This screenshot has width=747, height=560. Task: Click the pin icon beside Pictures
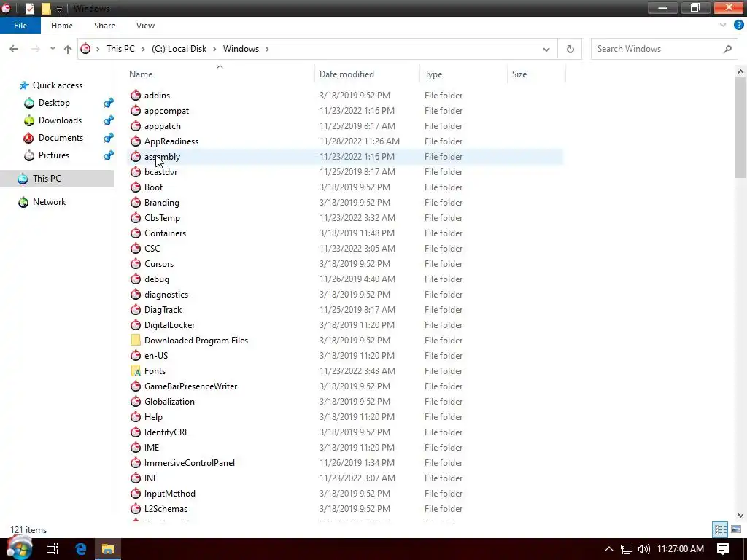109,155
